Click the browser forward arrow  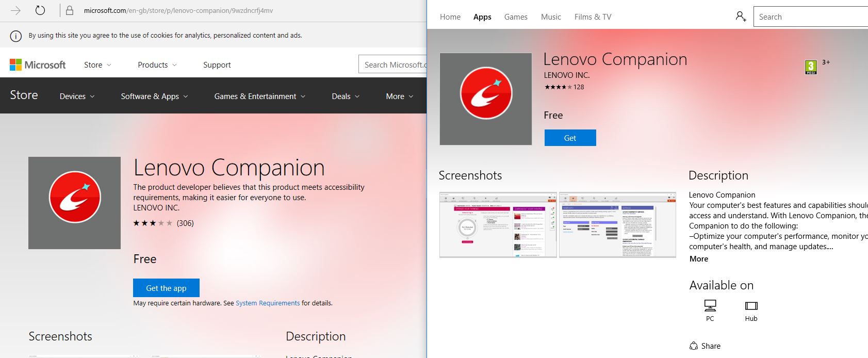[15, 10]
